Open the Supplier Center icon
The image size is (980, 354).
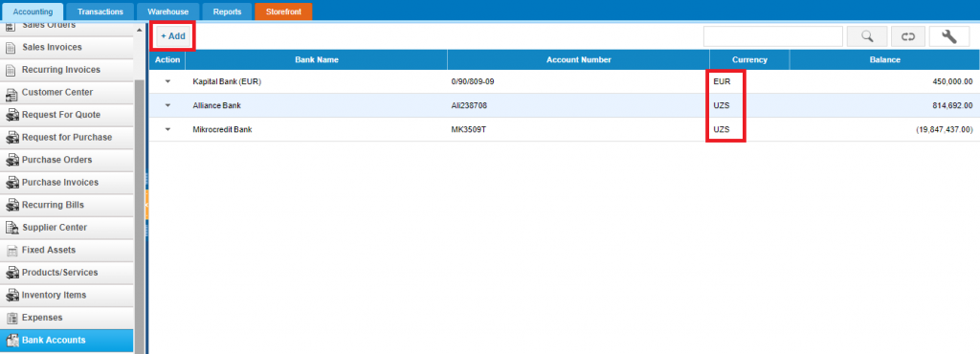pos(11,228)
